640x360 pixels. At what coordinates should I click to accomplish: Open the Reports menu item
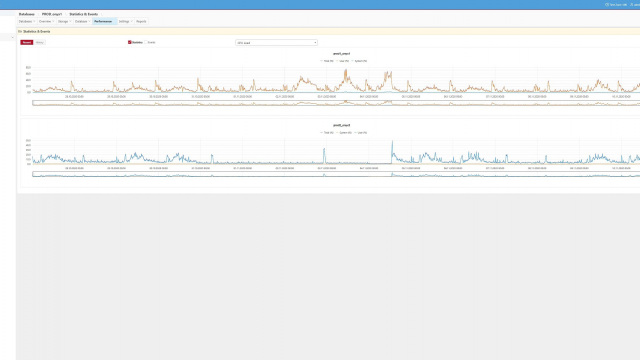[x=141, y=21]
